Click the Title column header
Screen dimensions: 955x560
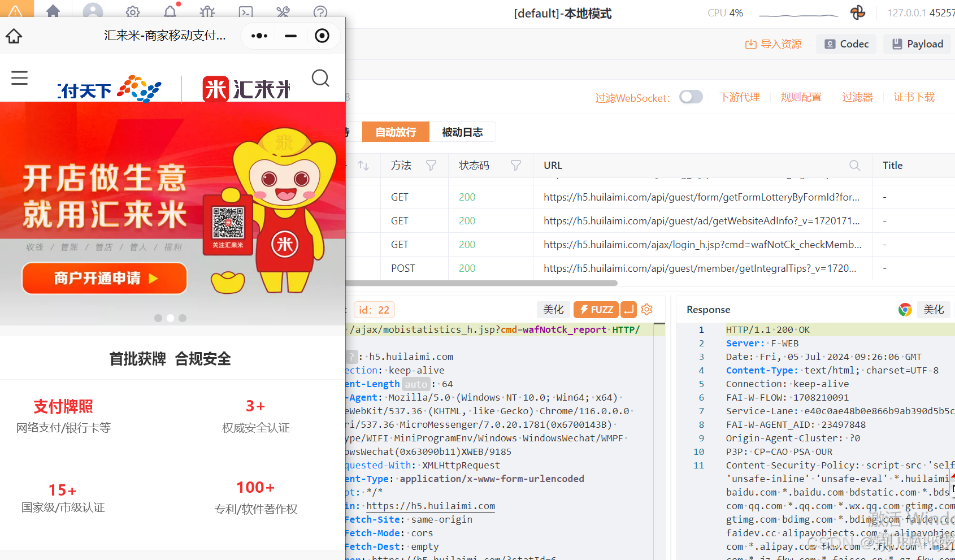[892, 166]
